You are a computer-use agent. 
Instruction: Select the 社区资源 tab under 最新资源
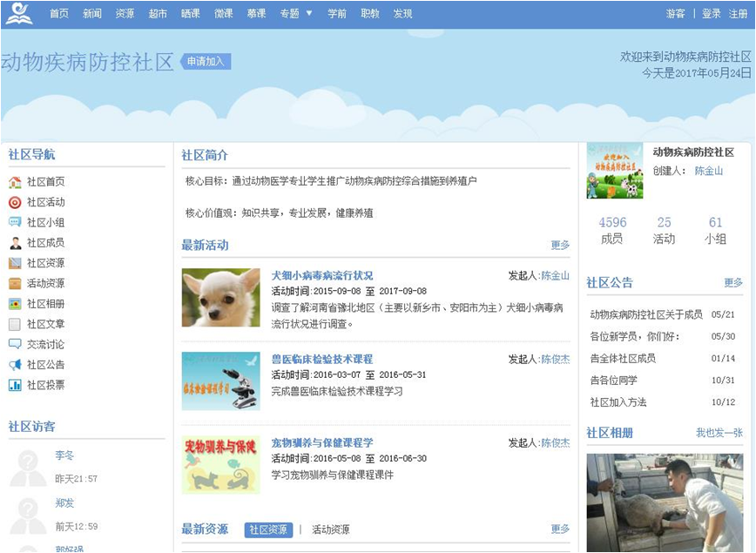(268, 529)
